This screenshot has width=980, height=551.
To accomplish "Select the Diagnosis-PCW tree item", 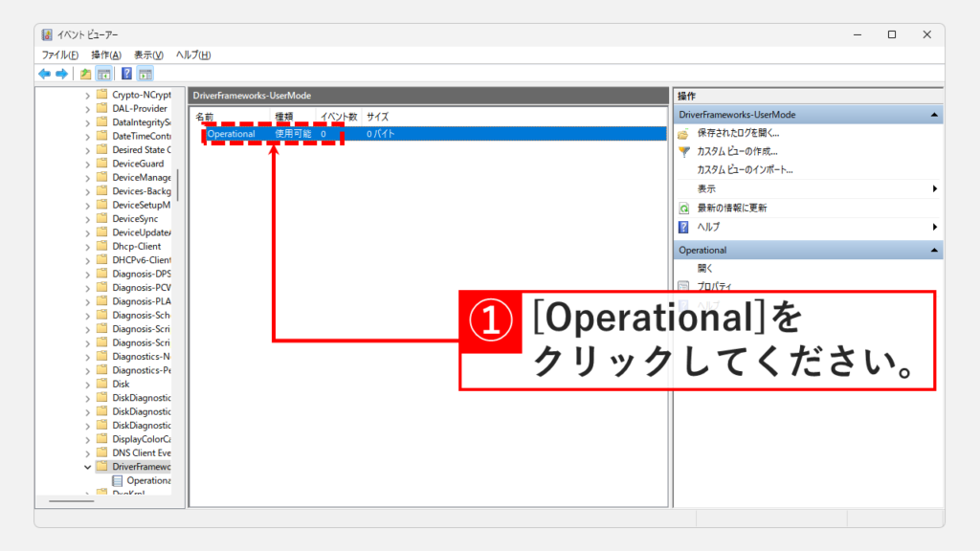I will coord(142,287).
